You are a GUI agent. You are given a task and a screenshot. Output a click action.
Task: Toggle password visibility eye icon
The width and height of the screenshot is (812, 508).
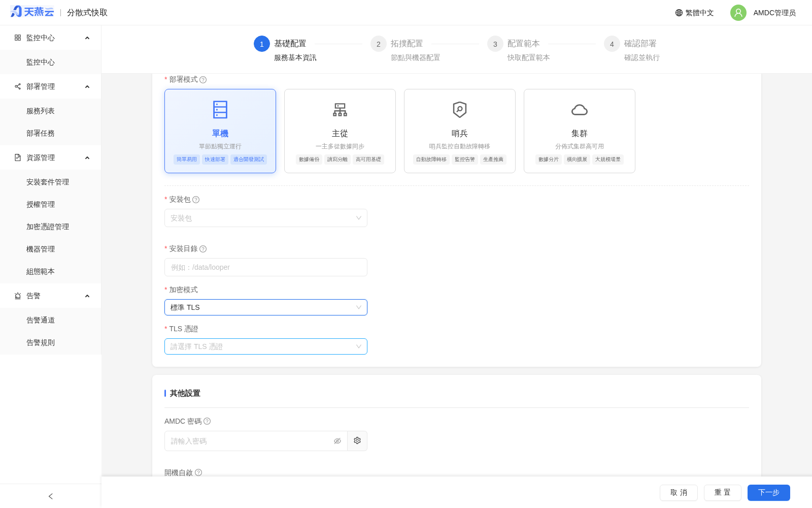[337, 441]
